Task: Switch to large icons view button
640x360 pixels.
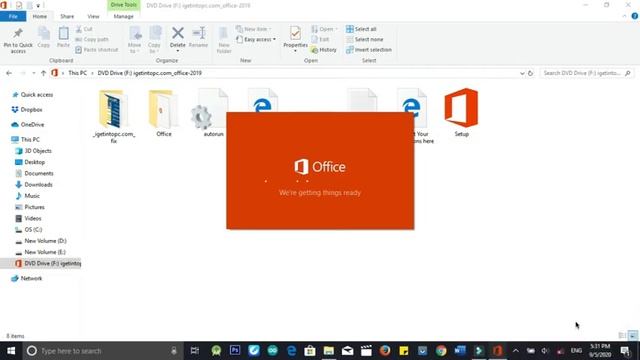Action: 633,336
